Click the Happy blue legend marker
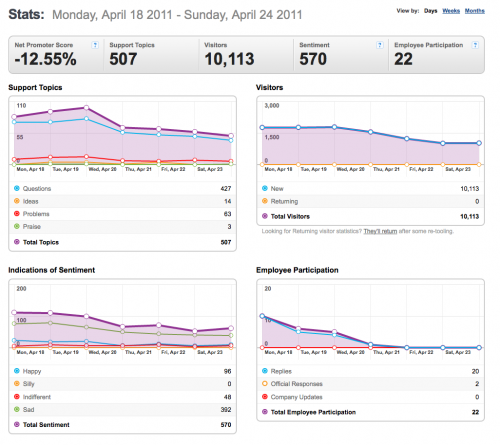Screen dimensions: 500x445 coord(17,371)
